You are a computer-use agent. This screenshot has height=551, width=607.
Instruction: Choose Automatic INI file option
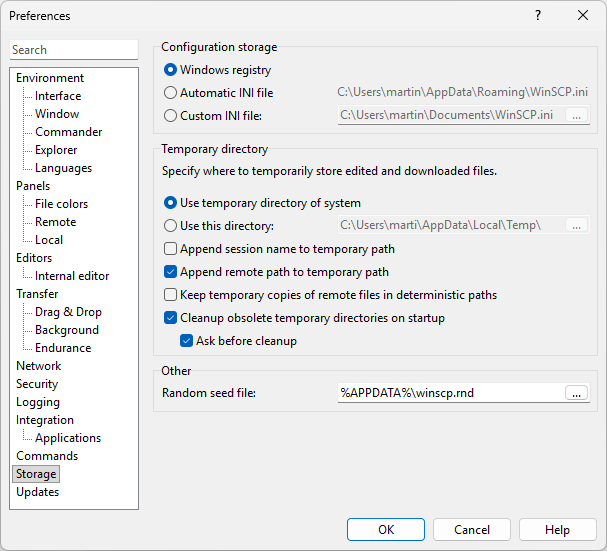170,93
